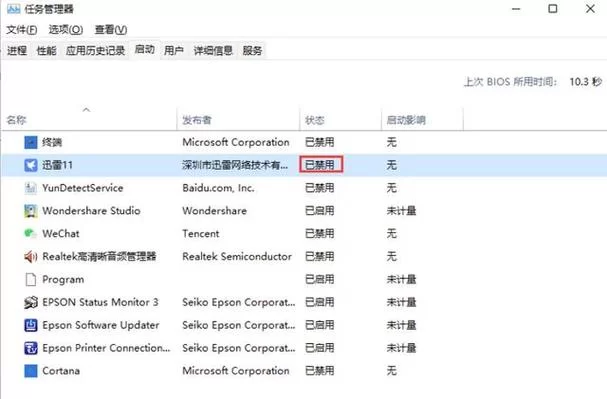Switch to the 性能 tab

point(46,50)
